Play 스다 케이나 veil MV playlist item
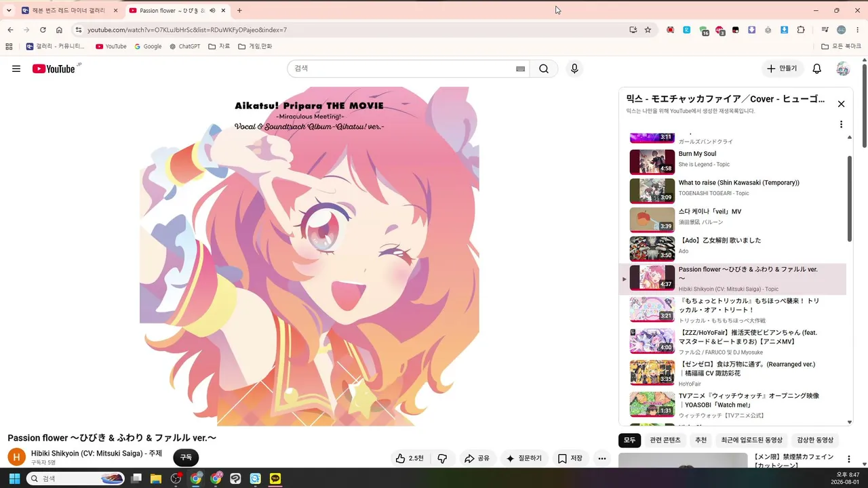 (732, 220)
